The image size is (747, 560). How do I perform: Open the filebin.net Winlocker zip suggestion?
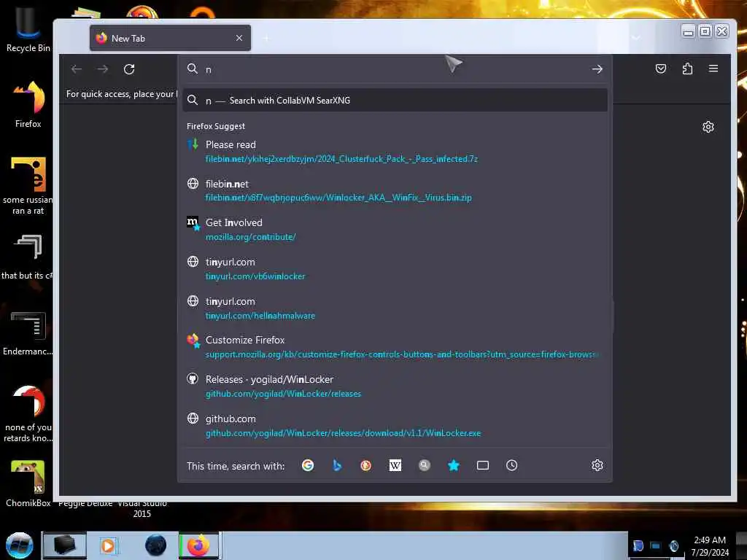click(x=395, y=190)
